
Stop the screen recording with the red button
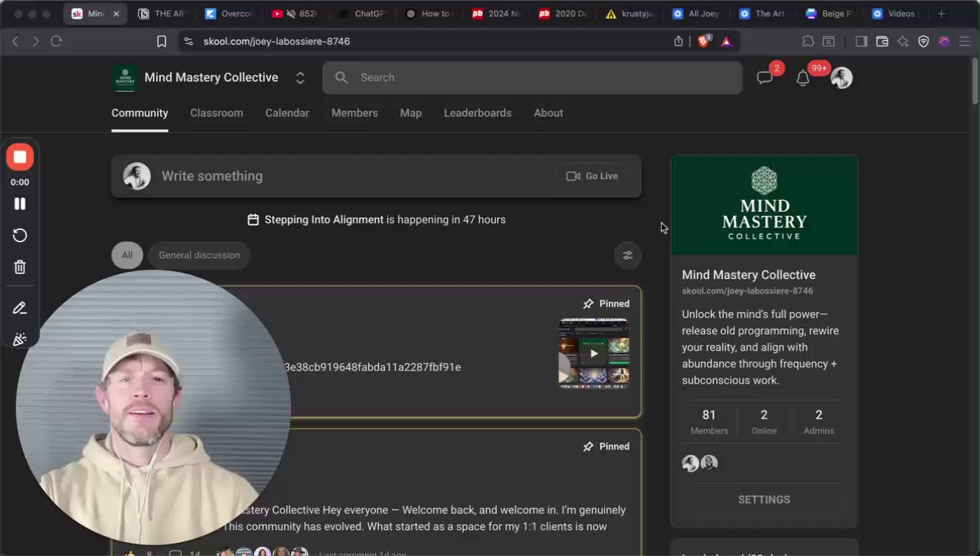tap(20, 158)
